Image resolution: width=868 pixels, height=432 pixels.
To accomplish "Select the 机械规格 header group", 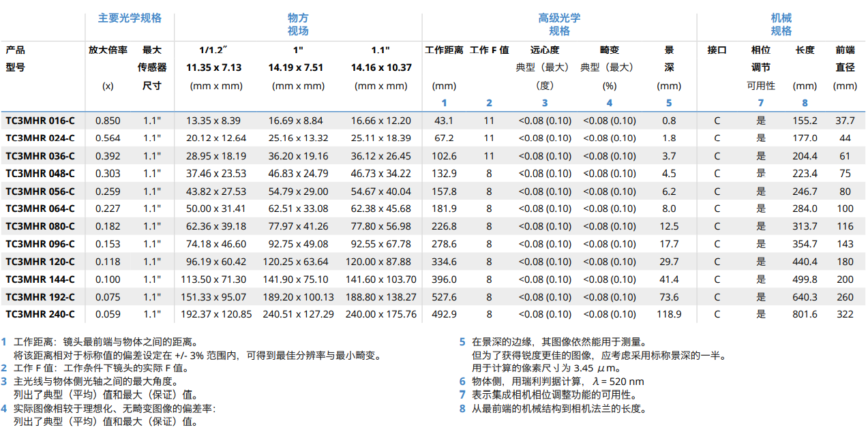I will point(781,25).
